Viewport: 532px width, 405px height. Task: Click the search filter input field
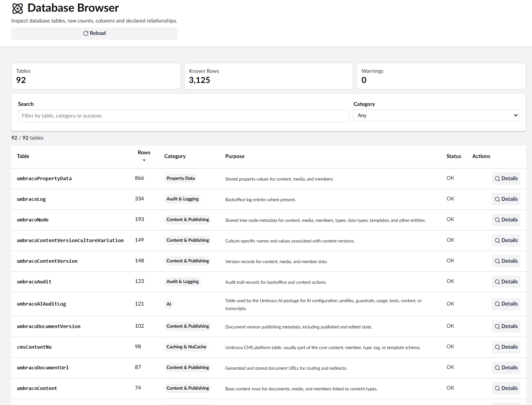click(x=183, y=116)
